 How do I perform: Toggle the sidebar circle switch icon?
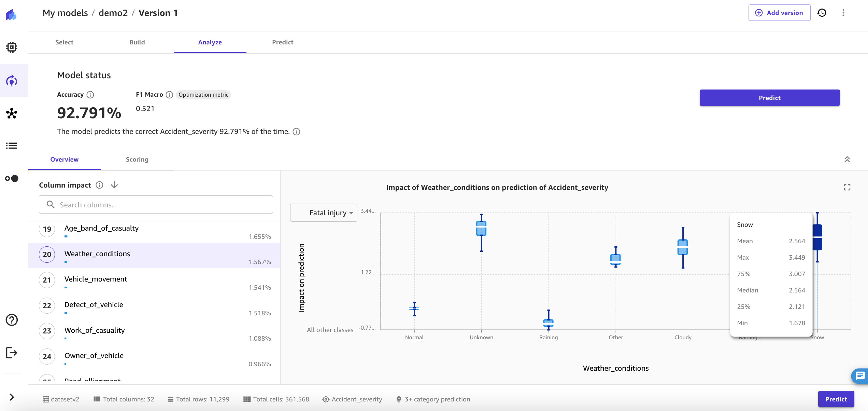(x=12, y=178)
